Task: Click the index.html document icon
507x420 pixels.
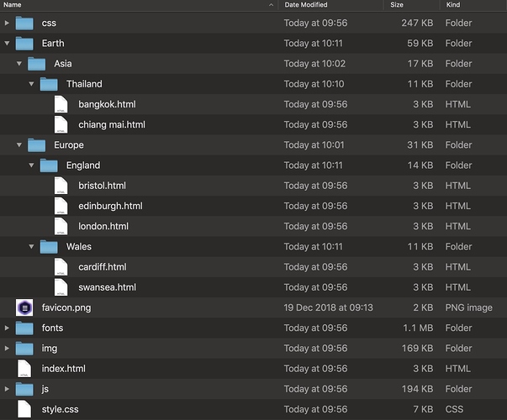Action: 24,369
